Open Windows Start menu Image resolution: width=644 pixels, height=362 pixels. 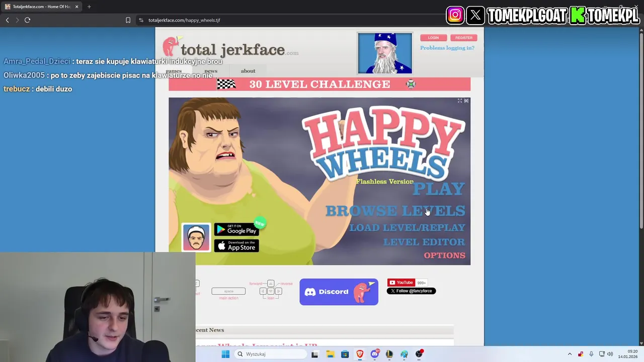click(225, 354)
